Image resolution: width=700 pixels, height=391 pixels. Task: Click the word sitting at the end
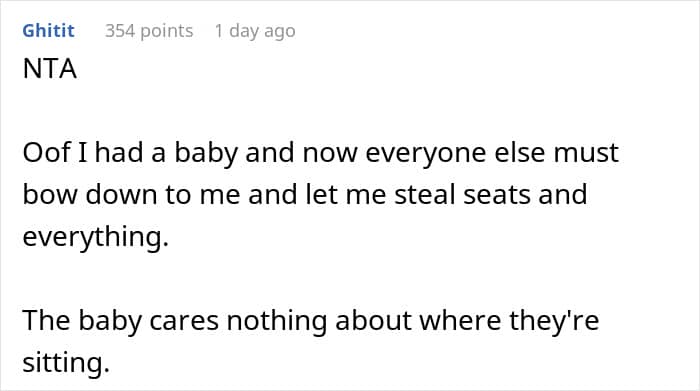click(66, 362)
